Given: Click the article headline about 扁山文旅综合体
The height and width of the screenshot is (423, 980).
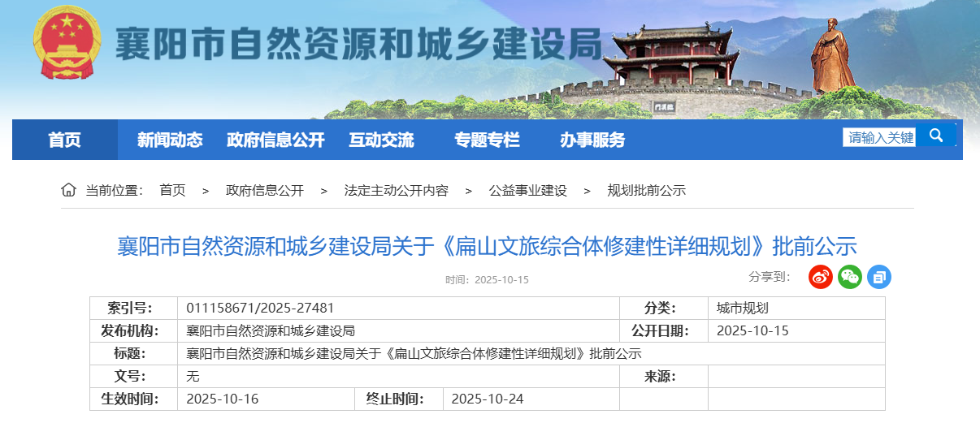Looking at the screenshot, I should 488,246.
